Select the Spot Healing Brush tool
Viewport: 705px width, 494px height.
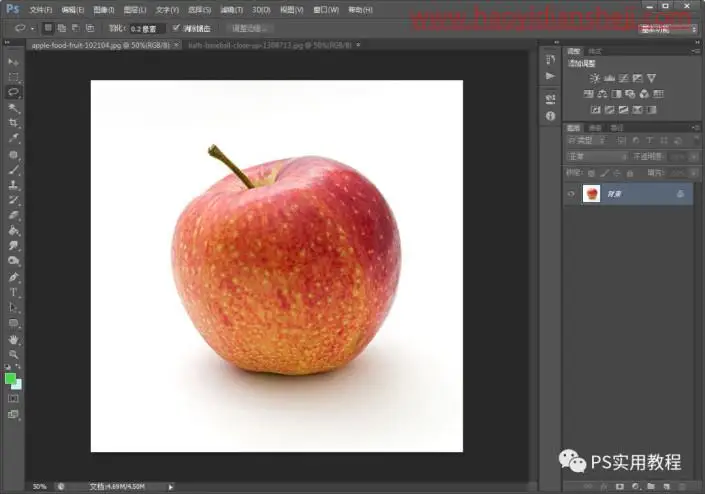(x=13, y=155)
